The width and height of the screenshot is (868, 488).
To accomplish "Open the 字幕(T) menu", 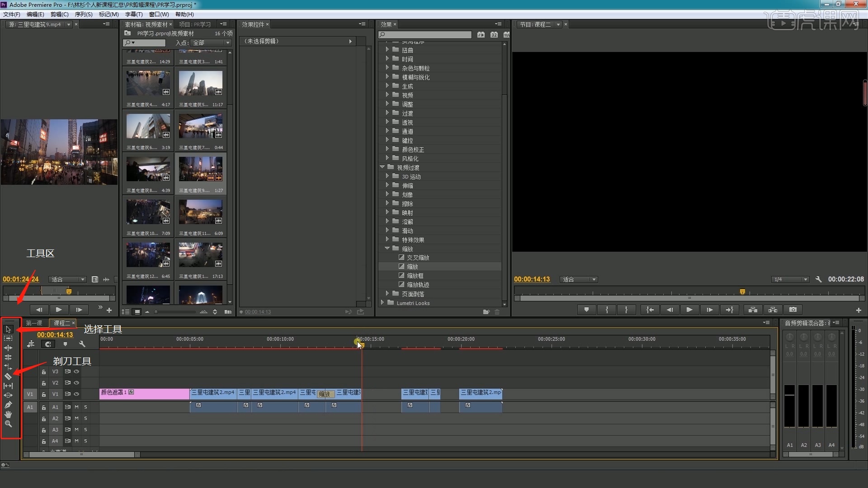I will click(x=134, y=14).
